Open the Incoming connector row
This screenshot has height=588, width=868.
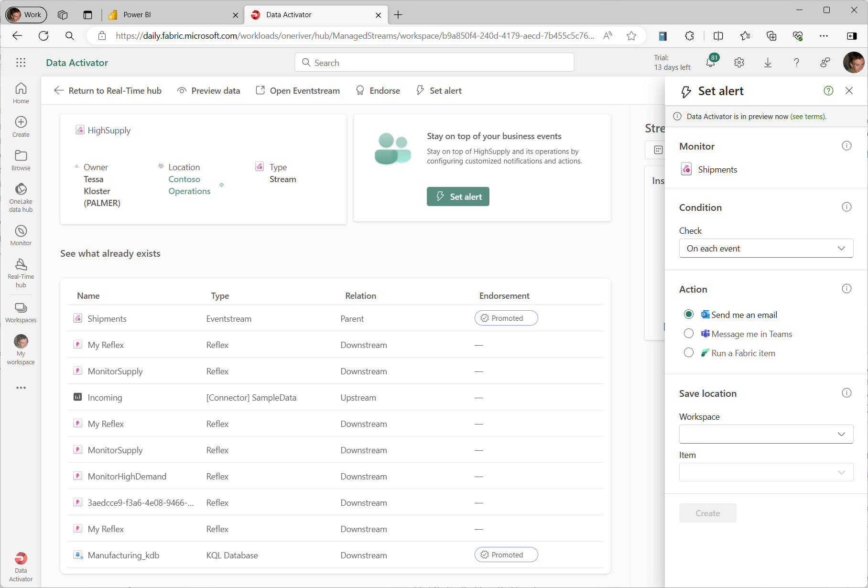coord(336,397)
